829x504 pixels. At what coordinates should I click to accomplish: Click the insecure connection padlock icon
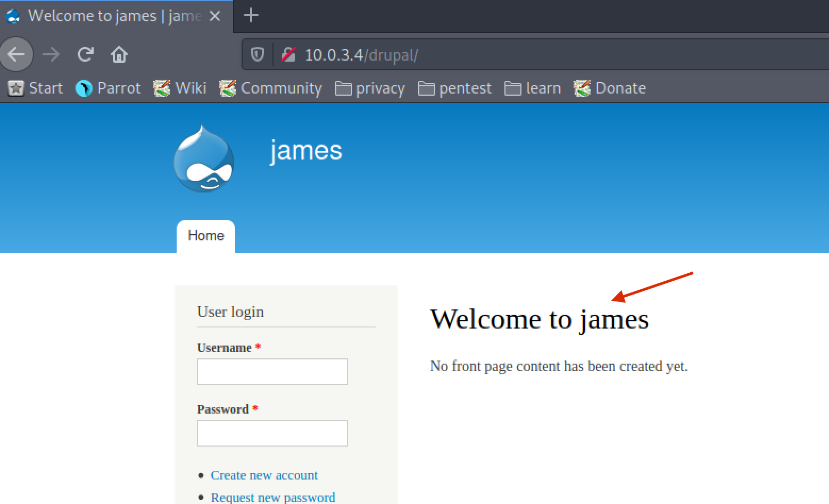tap(288, 54)
